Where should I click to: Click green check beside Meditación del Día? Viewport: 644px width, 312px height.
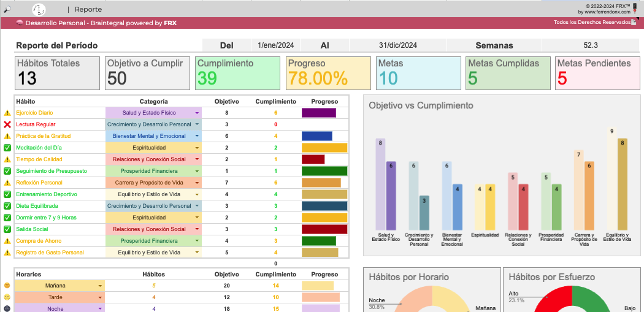(7, 147)
